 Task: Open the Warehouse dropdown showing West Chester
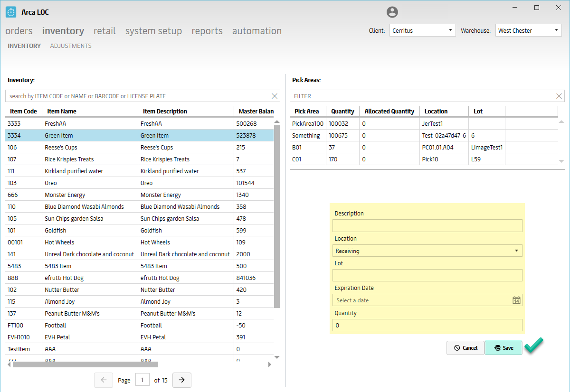pos(529,30)
